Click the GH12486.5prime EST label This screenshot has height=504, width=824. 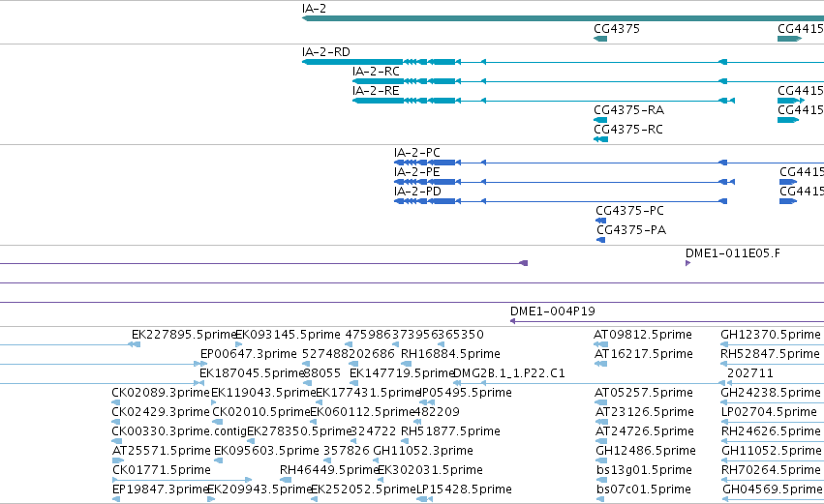pos(645,451)
